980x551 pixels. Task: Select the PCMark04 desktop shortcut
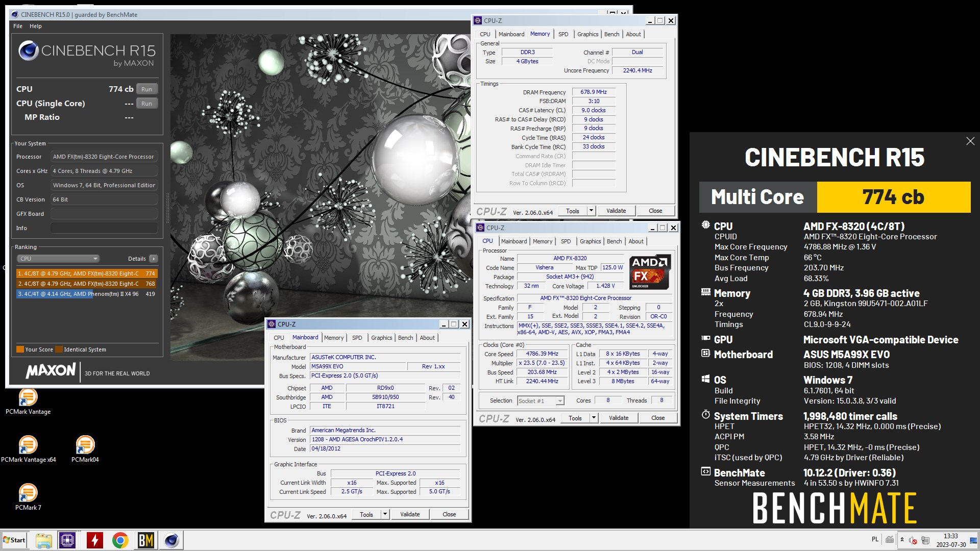[x=85, y=449]
